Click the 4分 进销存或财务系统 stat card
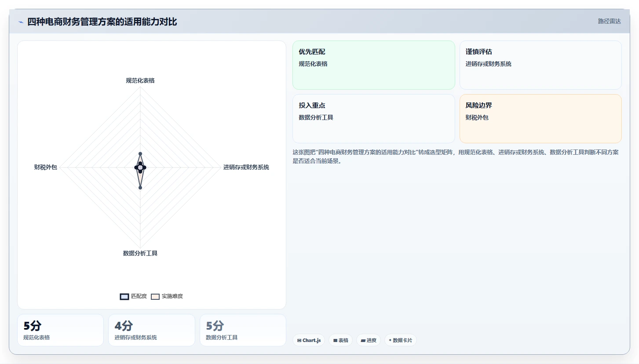 point(152,330)
